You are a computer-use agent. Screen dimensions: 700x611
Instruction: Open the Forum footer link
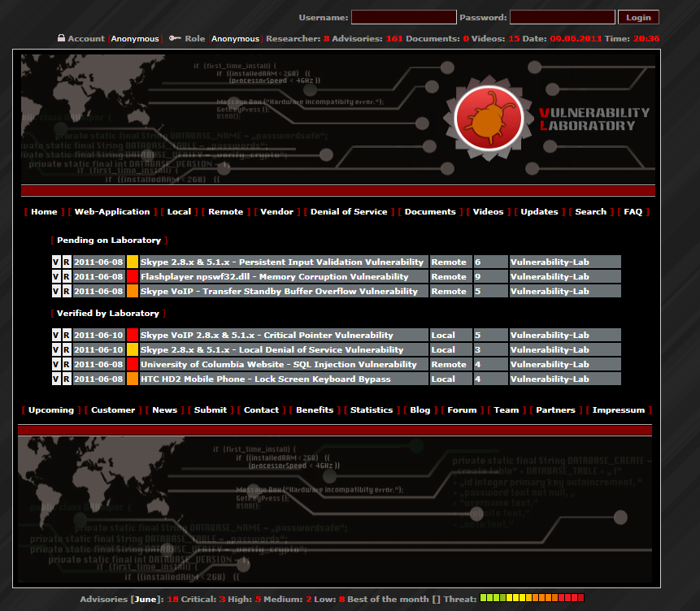[462, 410]
